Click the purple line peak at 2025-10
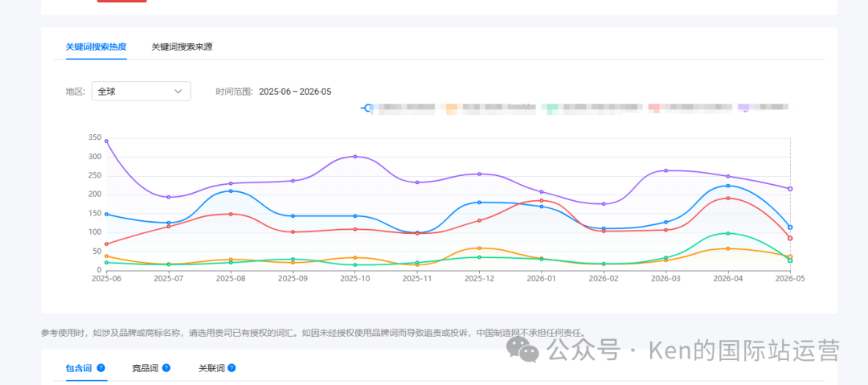 [355, 156]
